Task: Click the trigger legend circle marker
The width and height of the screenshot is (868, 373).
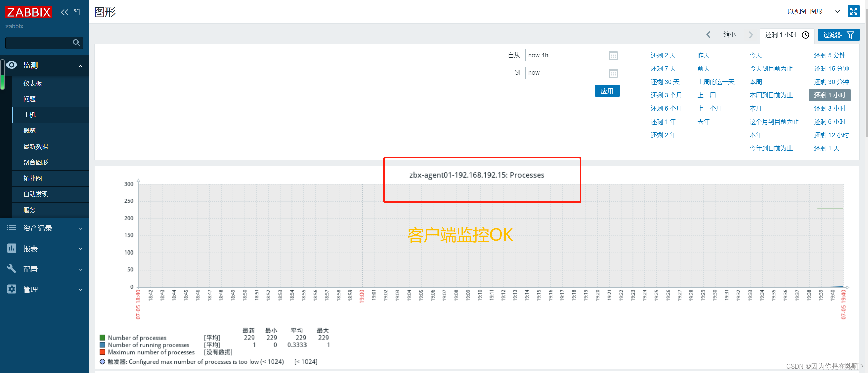Action: click(102, 362)
